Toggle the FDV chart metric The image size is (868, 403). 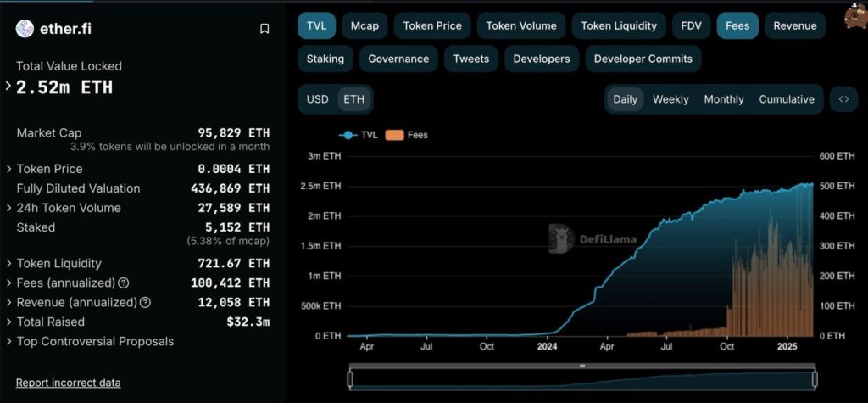coord(692,26)
